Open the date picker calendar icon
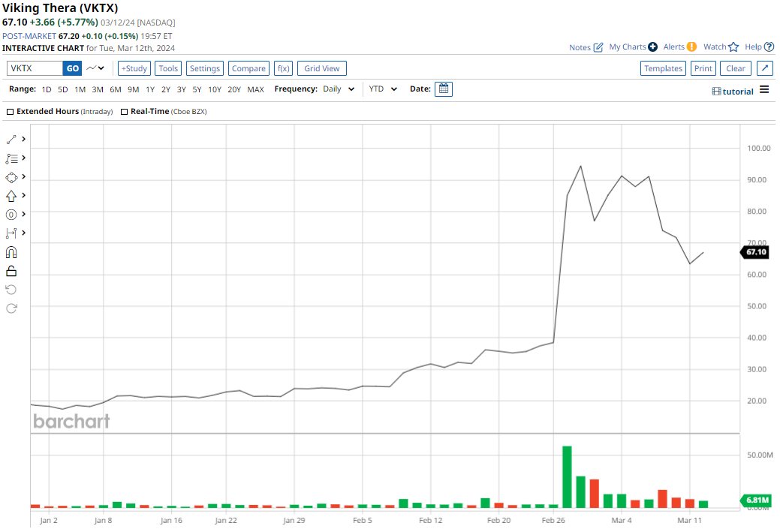 pyautogui.click(x=444, y=89)
